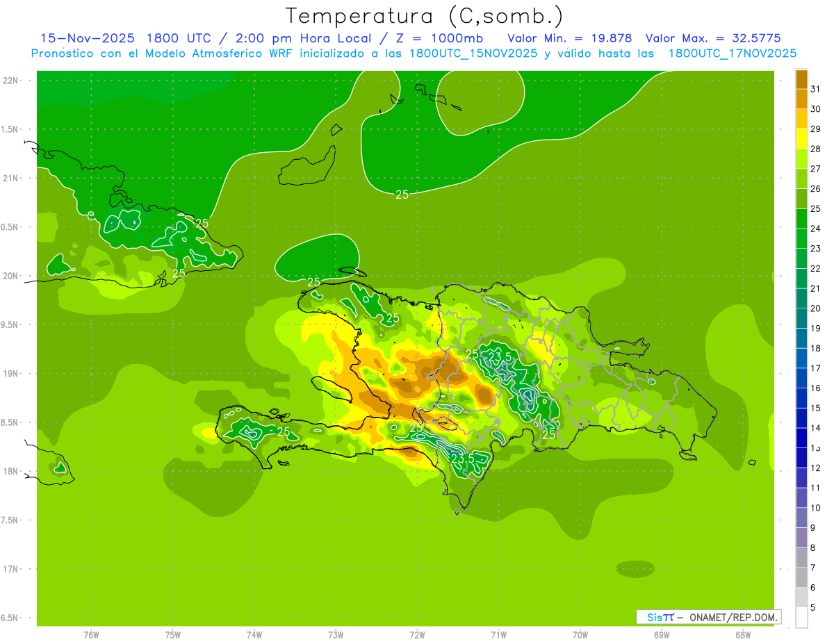834x644 pixels.
Task: Click the "5" legend scale label
Action: click(x=813, y=608)
